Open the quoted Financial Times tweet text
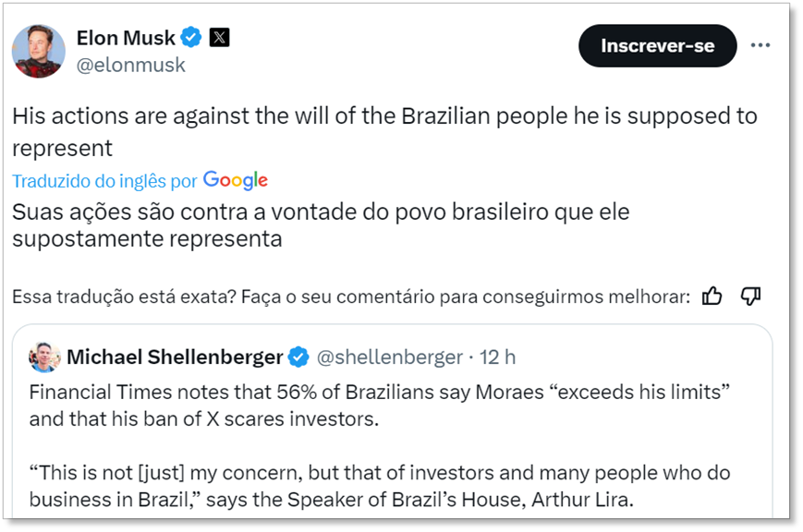This screenshot has height=532, width=803. (379, 406)
